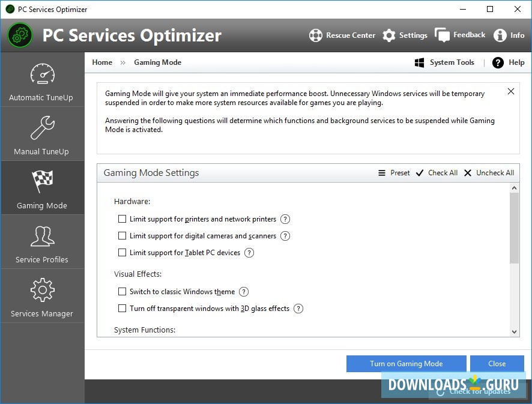Viewport: 532px width, 404px height.
Task: Select the Automatic TuneUp speedometer icon
Action: click(43, 74)
